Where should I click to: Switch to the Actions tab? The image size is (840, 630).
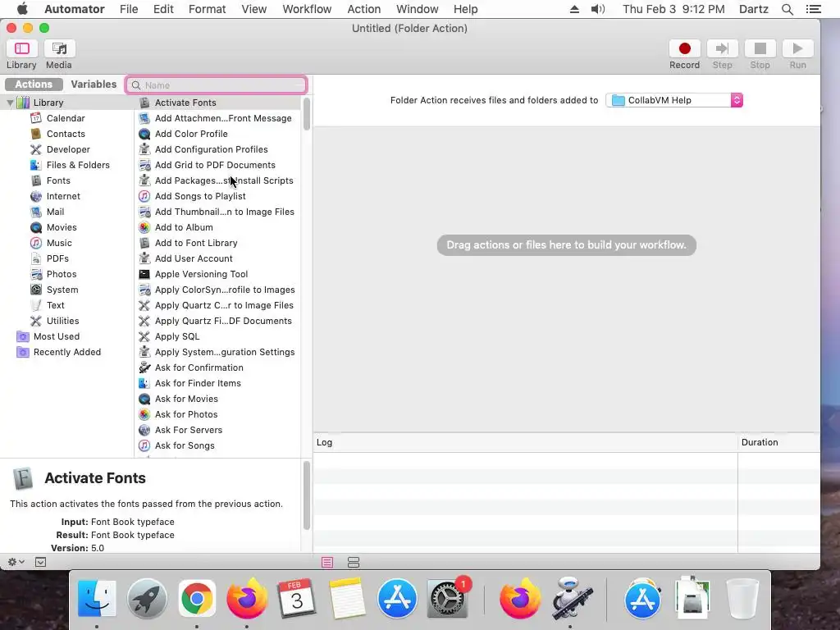(x=34, y=84)
